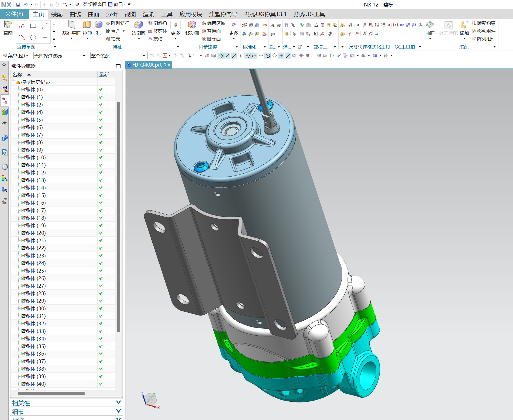This screenshot has width=513, height=420.
Task: Select Replace Face (替换面) tool
Action: pyautogui.click(x=211, y=31)
